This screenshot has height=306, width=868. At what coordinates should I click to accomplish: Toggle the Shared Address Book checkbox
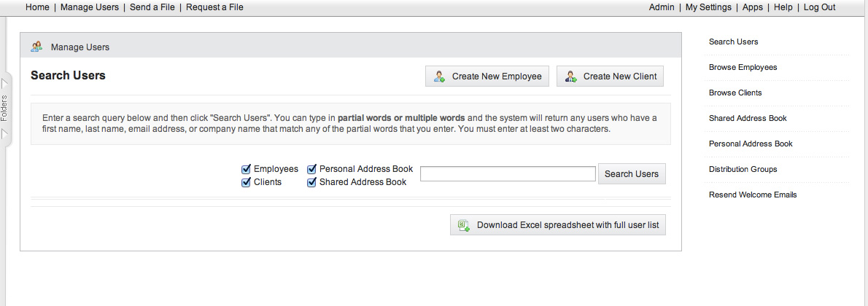point(311,182)
